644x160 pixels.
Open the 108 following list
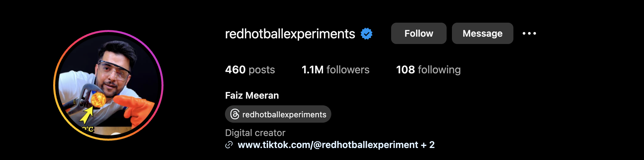point(428,70)
